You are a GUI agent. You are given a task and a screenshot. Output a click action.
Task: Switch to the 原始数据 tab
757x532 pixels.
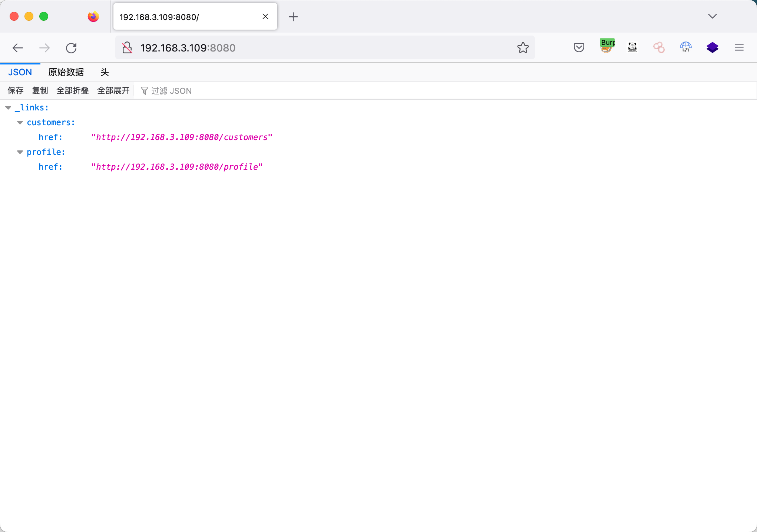[x=66, y=72]
